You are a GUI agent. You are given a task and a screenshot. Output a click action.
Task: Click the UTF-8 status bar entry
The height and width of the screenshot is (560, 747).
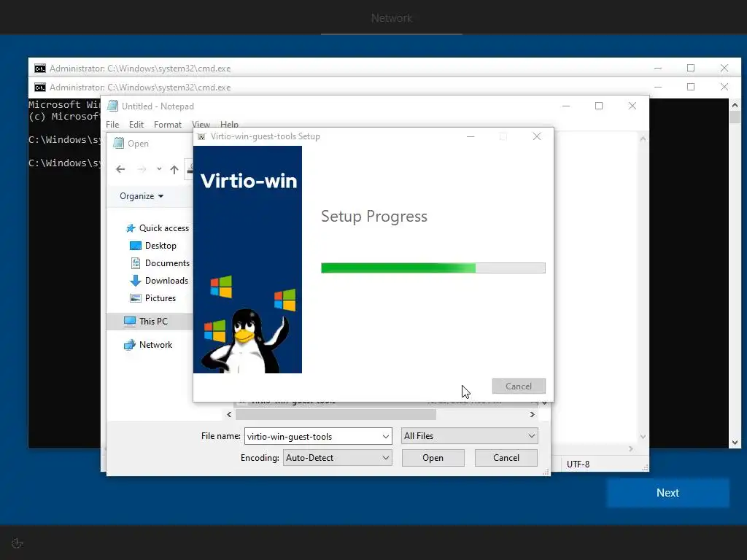click(578, 464)
